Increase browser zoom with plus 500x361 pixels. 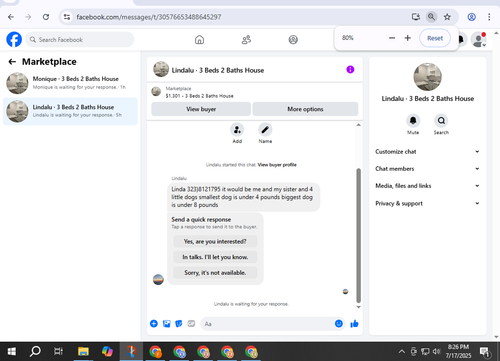[x=407, y=38]
